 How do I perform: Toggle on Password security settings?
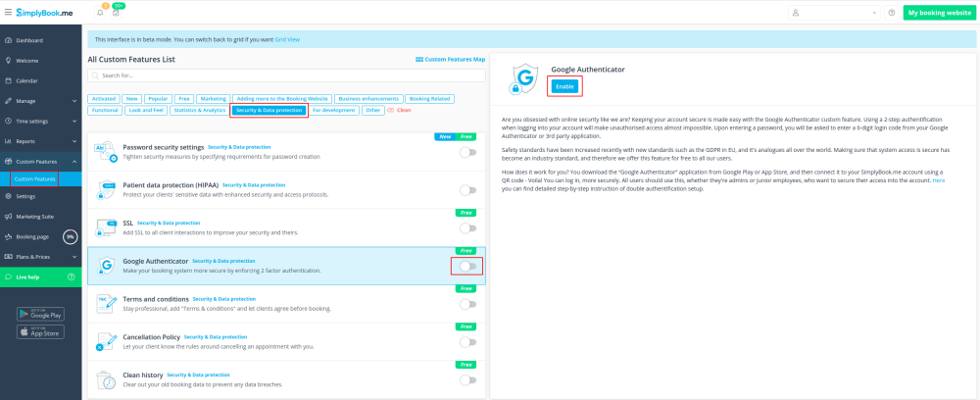(x=467, y=152)
